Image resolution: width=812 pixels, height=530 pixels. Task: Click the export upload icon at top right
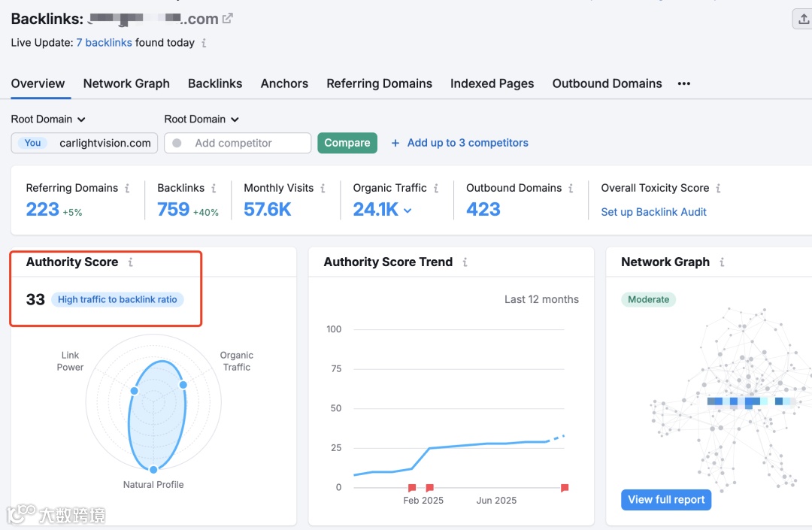pos(803,19)
